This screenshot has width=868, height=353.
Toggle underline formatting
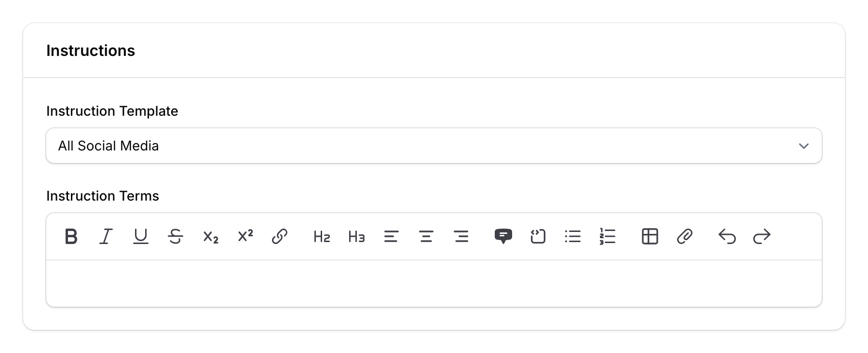click(140, 236)
